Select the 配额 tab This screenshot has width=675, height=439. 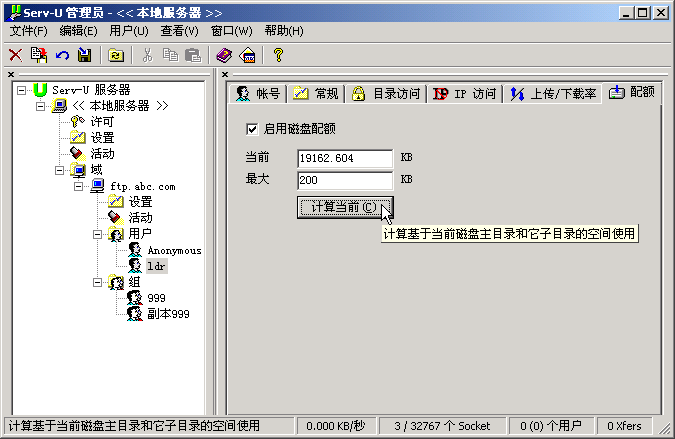coord(632,92)
